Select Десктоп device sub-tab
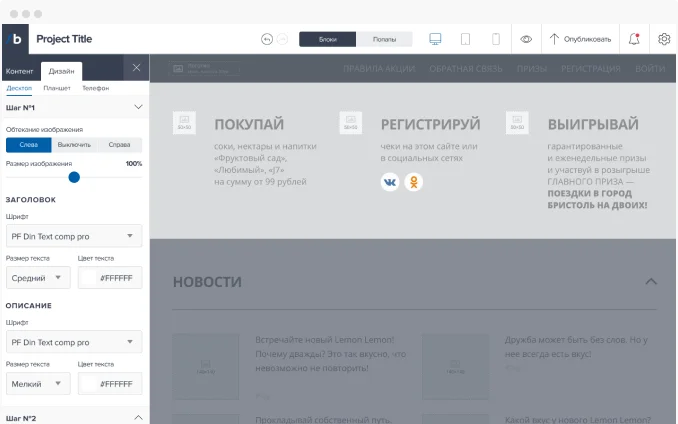Image resolution: width=678 pixels, height=424 pixels. pyautogui.click(x=19, y=88)
